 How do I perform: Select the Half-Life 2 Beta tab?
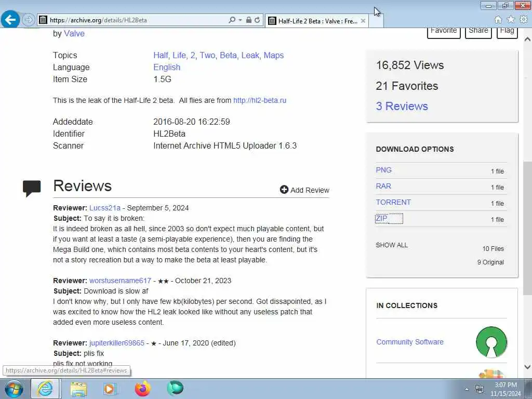click(x=317, y=21)
